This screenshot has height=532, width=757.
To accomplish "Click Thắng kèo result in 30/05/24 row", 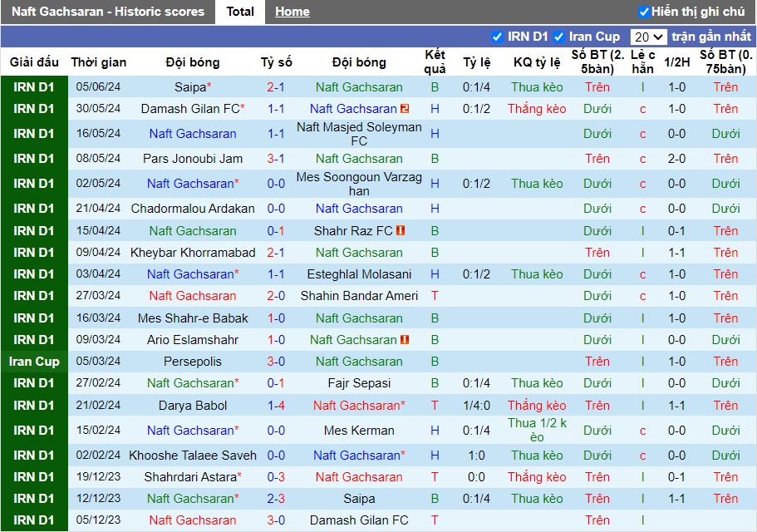I will point(537,109).
